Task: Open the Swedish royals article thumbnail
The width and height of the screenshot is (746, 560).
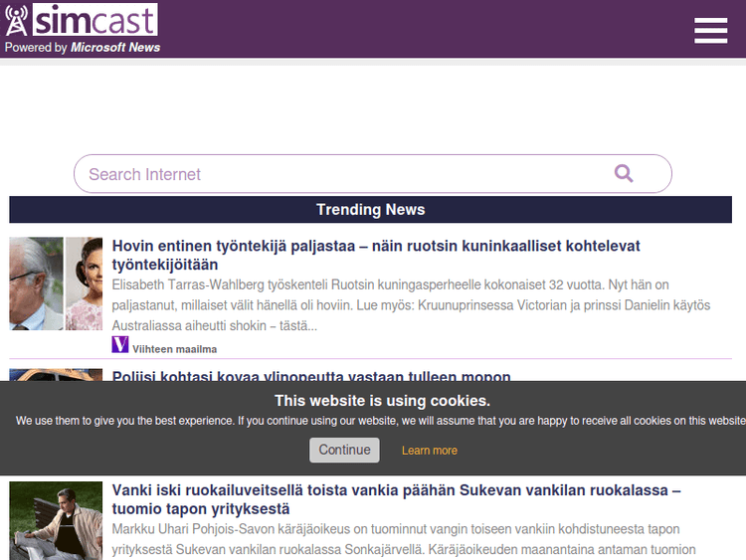Action: coord(56,283)
